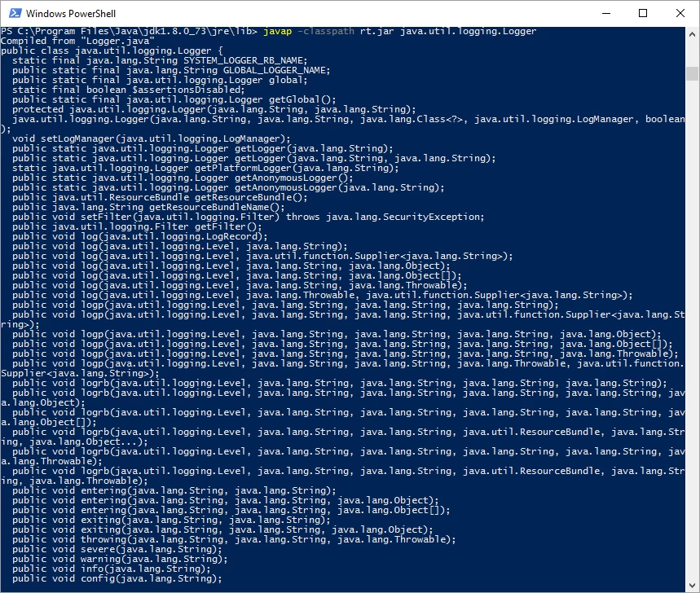This screenshot has height=593, width=700.
Task: Minimize the Windows PowerShell window
Action: tap(606, 13)
